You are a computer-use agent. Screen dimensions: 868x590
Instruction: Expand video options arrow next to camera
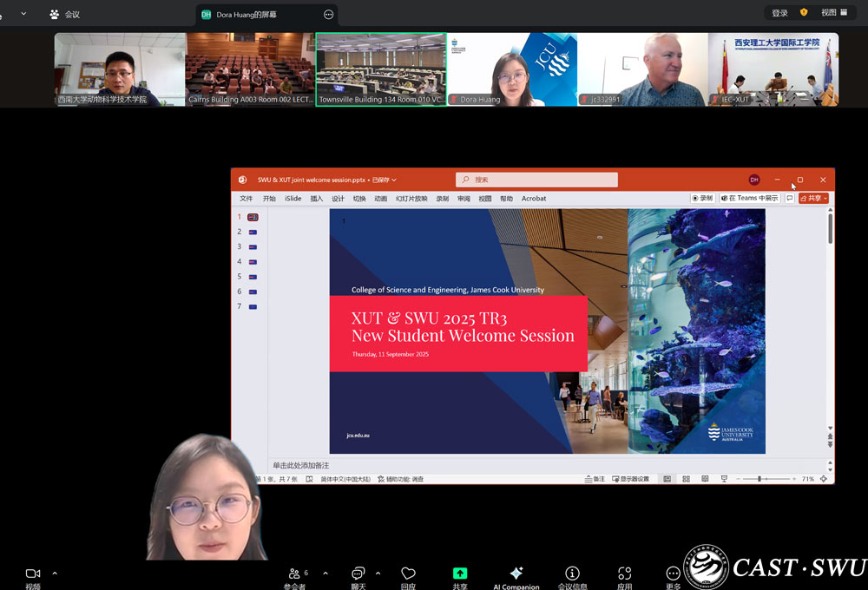(55, 574)
